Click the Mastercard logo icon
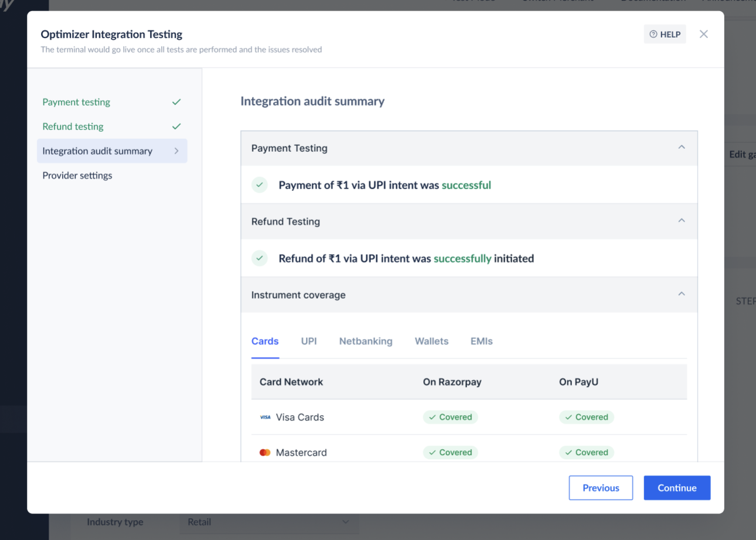 point(265,453)
